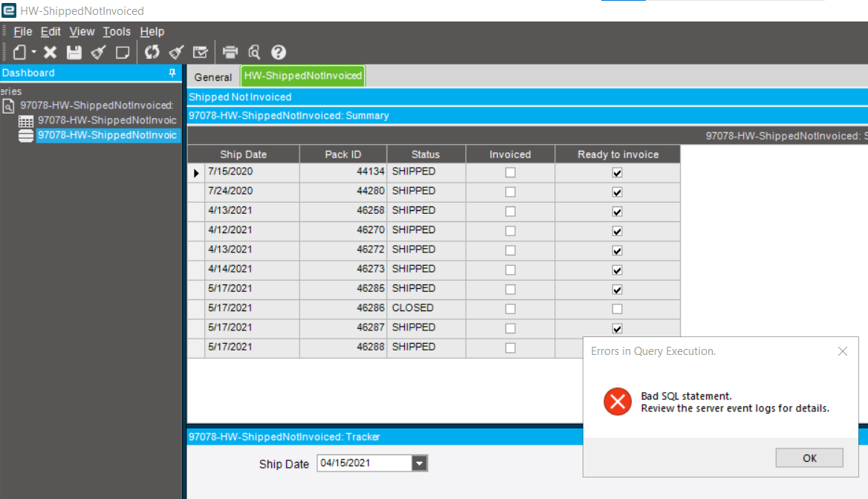868x499 pixels.
Task: Click the New document toolbar icon
Action: click(19, 52)
